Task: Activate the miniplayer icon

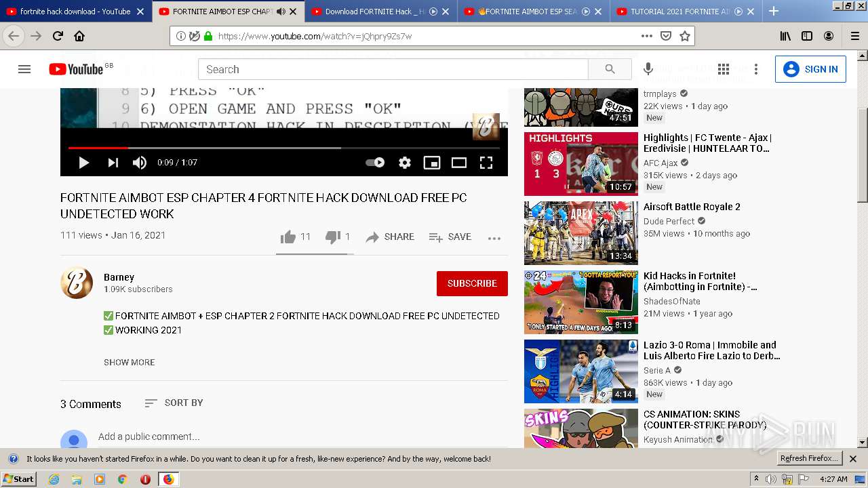Action: [x=432, y=163]
